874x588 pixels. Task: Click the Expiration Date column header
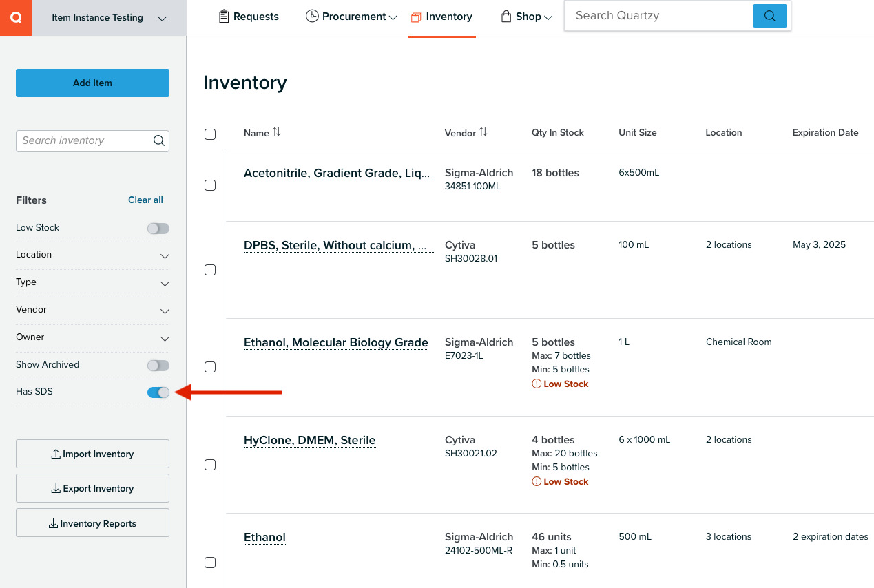coord(825,132)
